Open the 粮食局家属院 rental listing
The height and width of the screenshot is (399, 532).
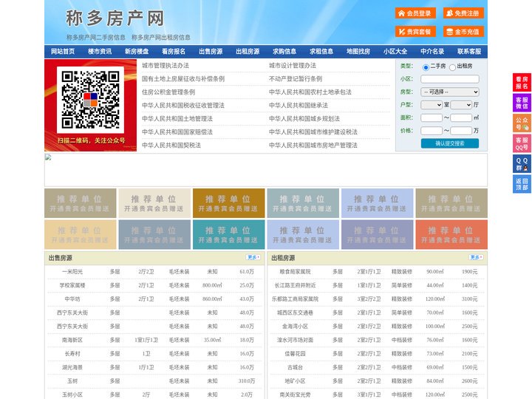(x=295, y=272)
